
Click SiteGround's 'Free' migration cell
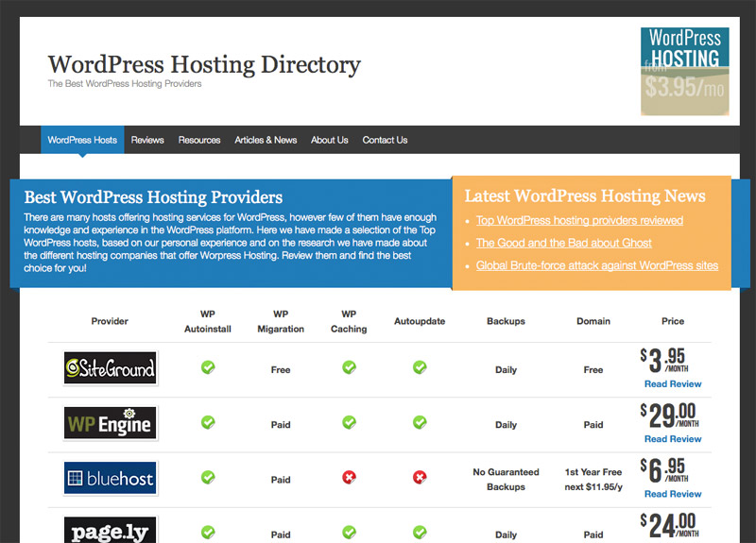[281, 370]
